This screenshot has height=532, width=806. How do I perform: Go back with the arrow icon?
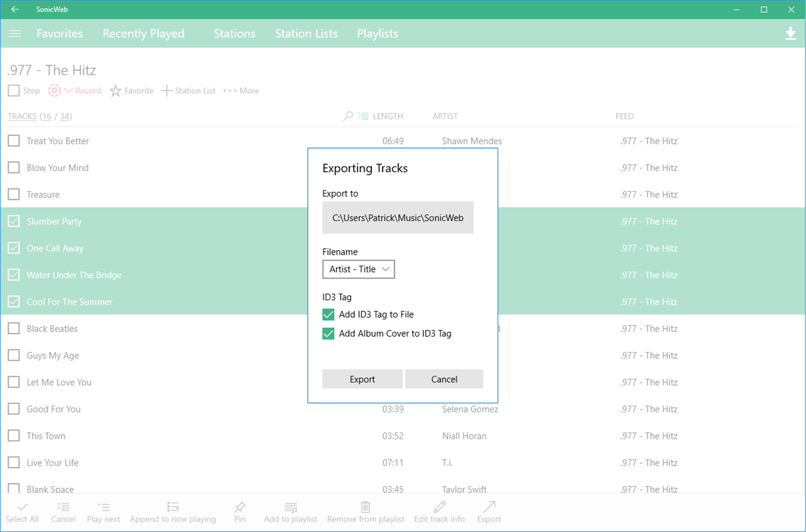(15, 9)
